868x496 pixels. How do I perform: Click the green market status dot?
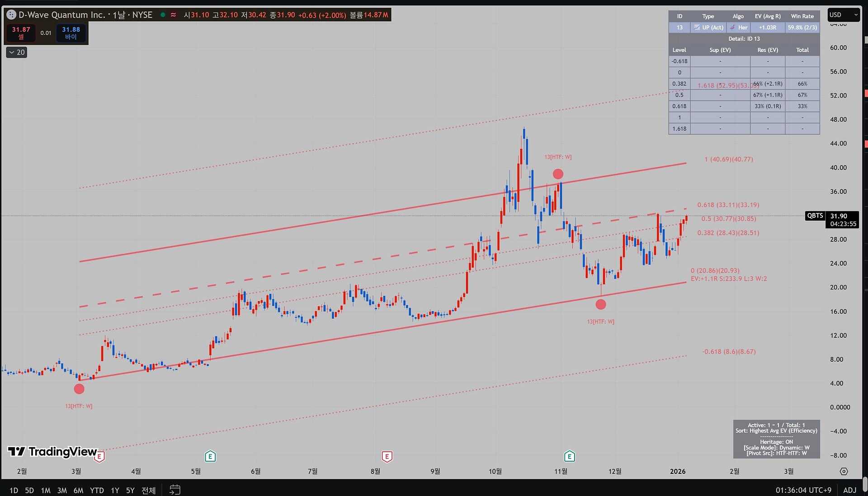[163, 15]
